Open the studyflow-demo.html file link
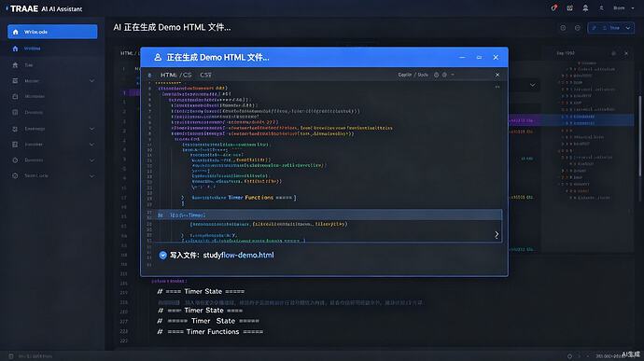 [x=238, y=255]
